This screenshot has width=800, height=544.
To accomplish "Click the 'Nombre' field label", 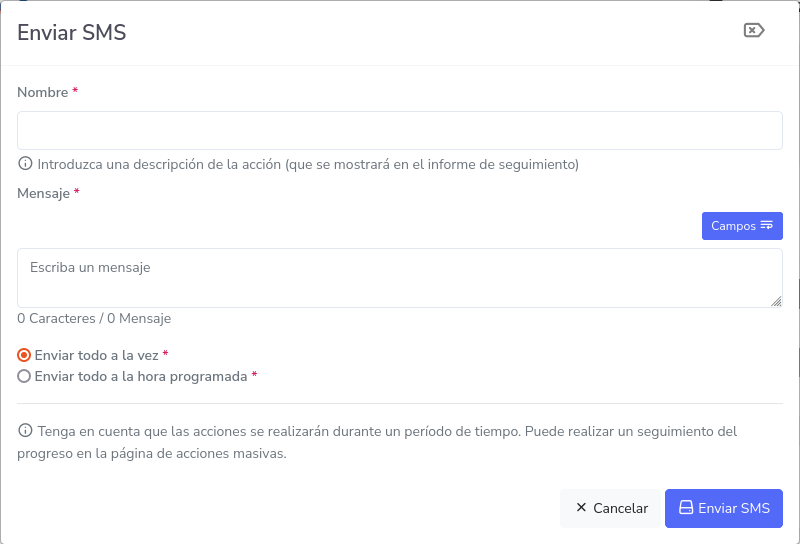I will [42, 92].
